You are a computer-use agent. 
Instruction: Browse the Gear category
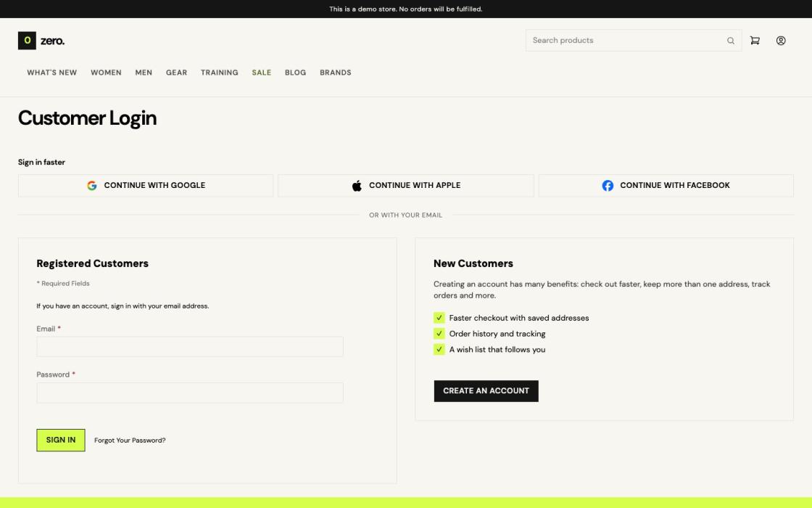click(177, 73)
